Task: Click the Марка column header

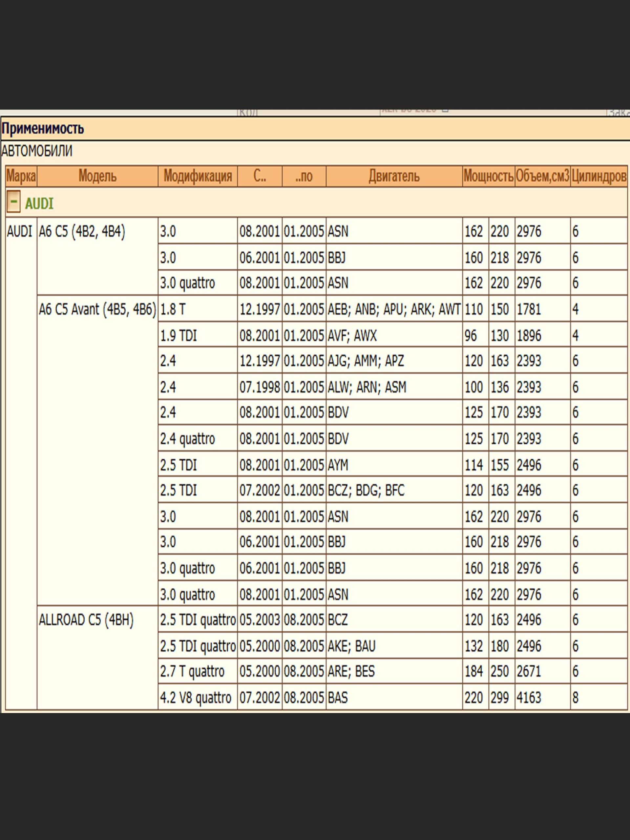Action: pos(21,176)
